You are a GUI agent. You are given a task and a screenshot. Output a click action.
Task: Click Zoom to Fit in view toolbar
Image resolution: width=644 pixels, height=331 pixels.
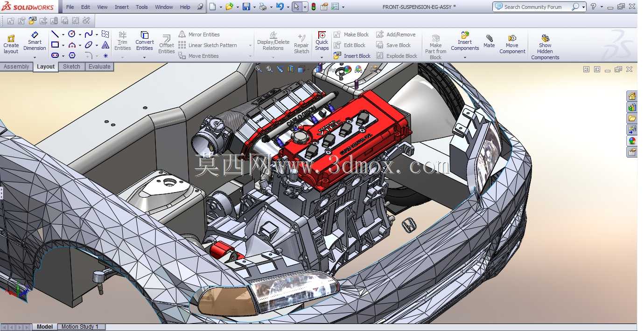[x=259, y=69]
